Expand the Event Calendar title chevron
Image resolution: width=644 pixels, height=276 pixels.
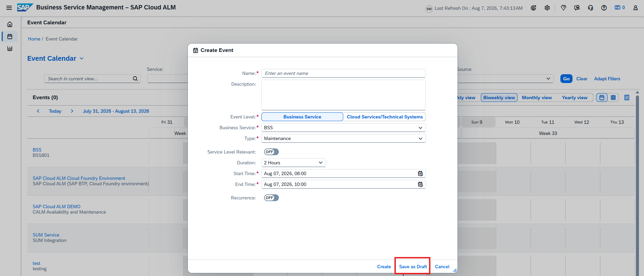82,58
